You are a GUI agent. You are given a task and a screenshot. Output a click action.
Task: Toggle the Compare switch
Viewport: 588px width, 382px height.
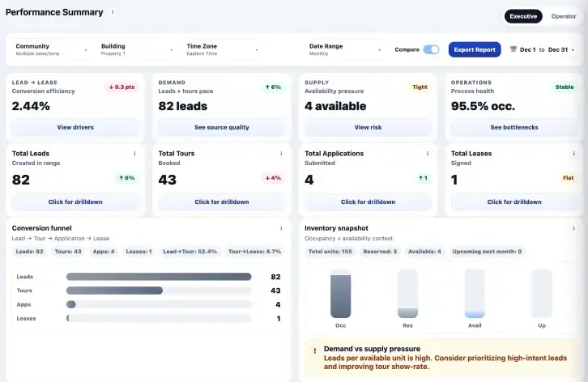431,49
